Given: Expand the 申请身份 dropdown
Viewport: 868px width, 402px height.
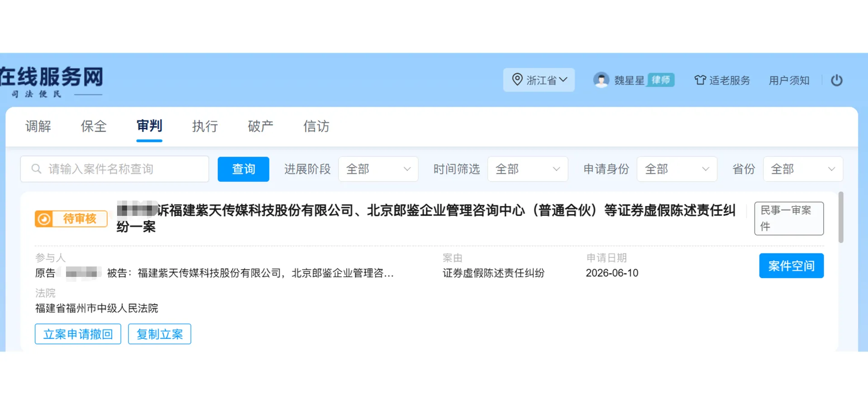Looking at the screenshot, I should (x=677, y=169).
